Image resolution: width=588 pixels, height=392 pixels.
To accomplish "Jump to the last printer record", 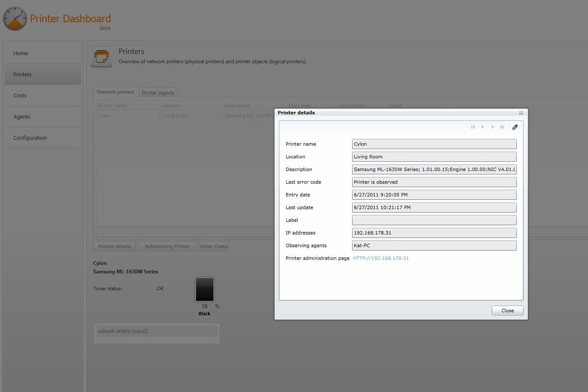I will click(502, 127).
